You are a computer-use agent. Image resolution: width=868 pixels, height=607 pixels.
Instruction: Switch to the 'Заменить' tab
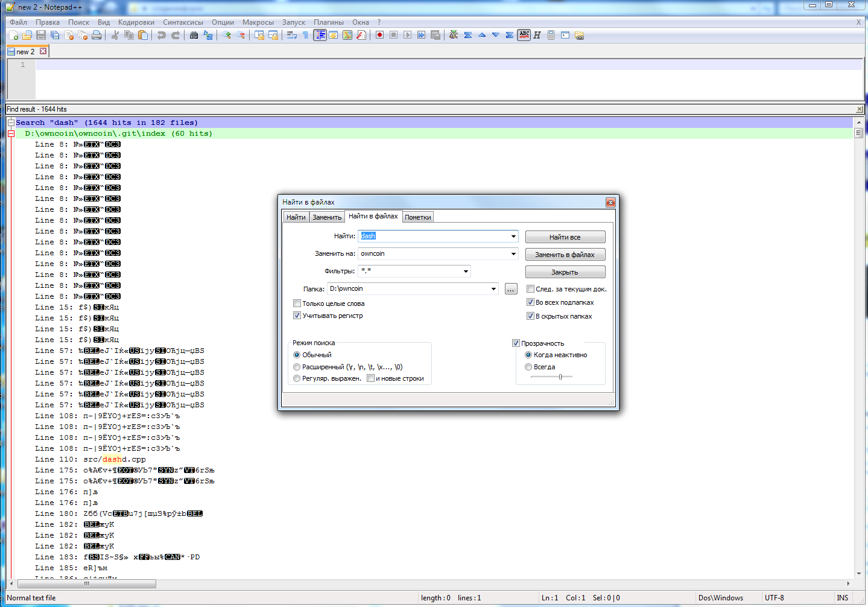(x=327, y=217)
